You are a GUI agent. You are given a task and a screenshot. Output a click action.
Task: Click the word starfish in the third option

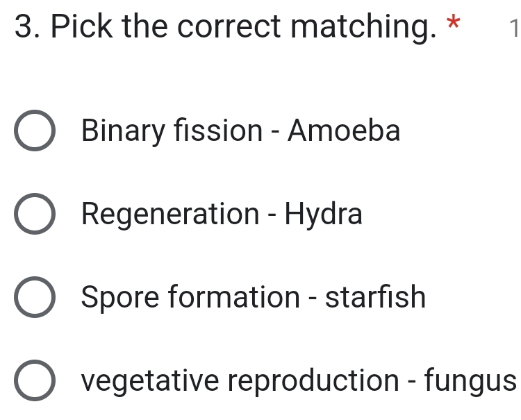375,298
